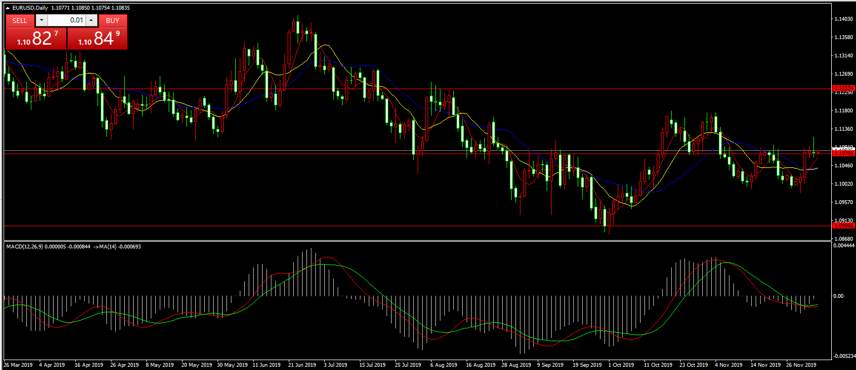
Task: Click the 0.01 lot volume field
Action: click(67, 20)
